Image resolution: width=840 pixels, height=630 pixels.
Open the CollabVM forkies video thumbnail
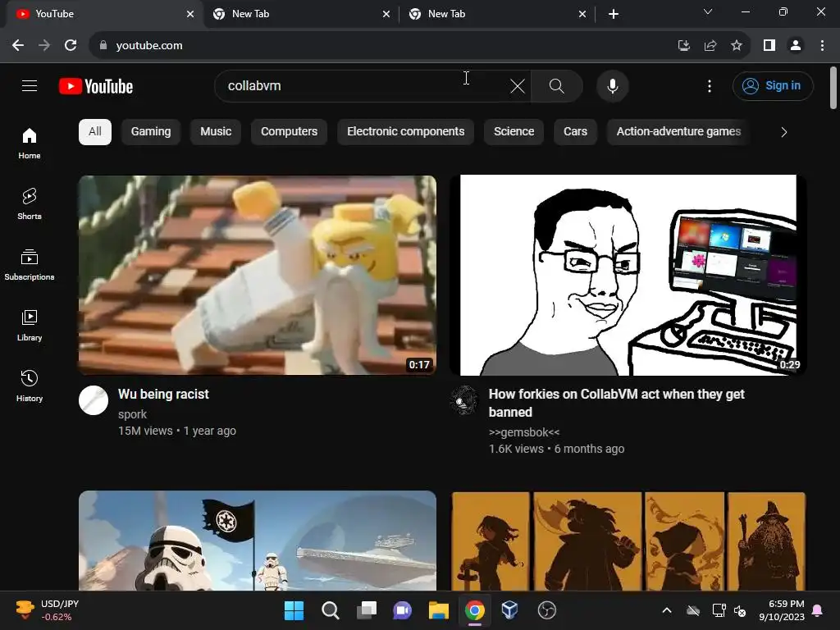628,275
